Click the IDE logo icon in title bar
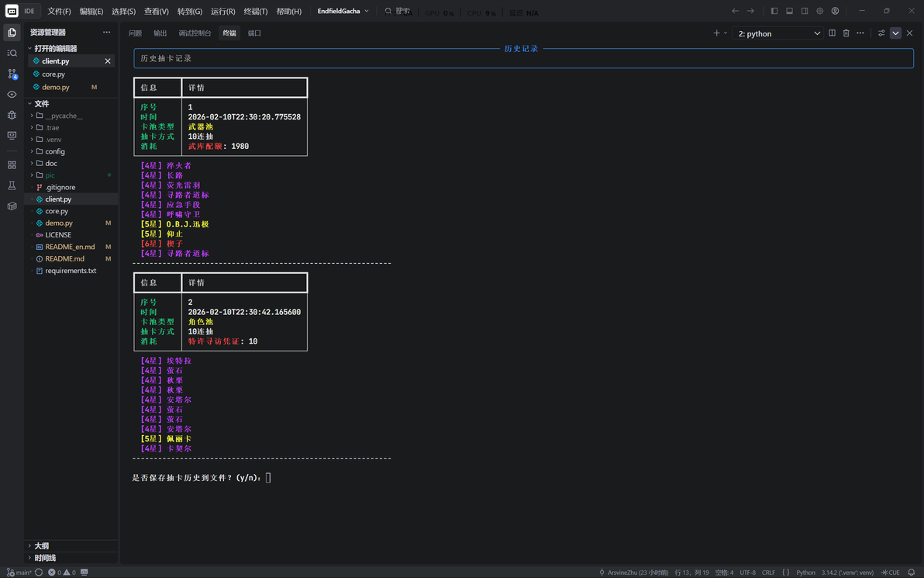924x578 pixels. click(12, 11)
